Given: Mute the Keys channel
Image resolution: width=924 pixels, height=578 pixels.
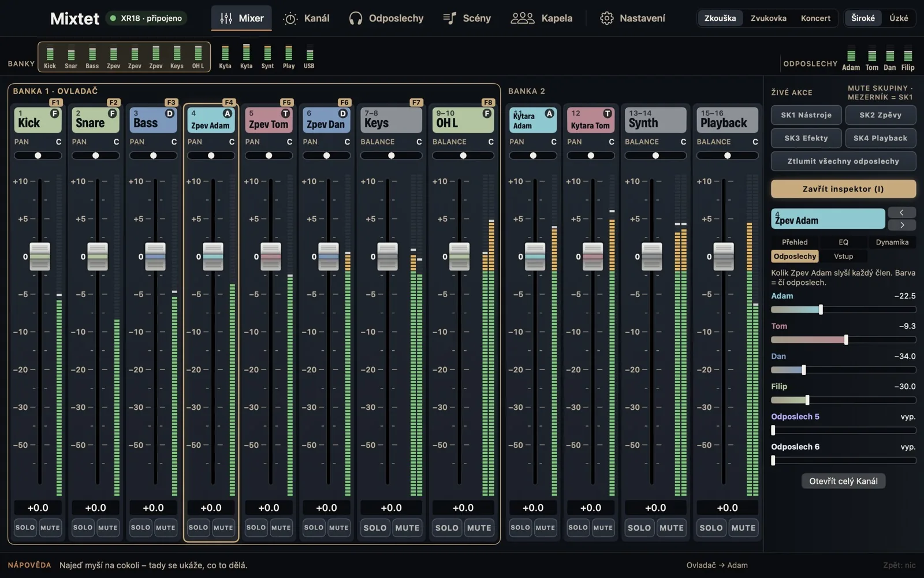Looking at the screenshot, I should [407, 528].
